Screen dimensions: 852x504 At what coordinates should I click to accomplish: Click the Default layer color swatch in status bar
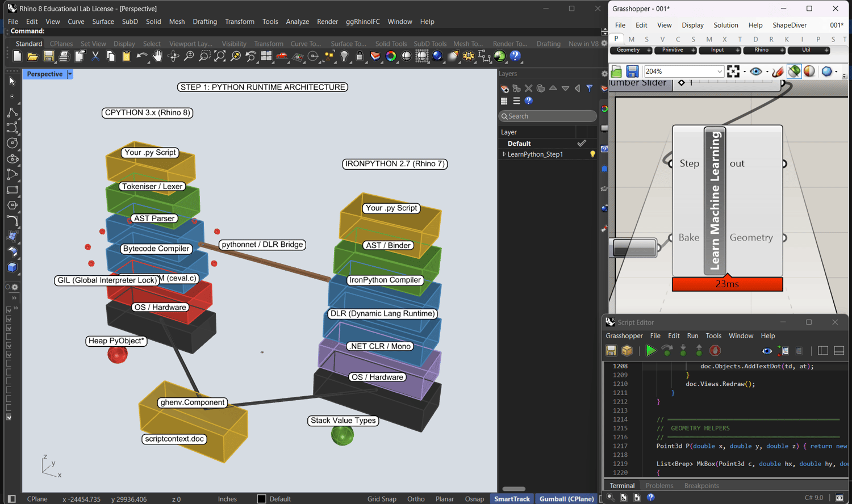261,499
